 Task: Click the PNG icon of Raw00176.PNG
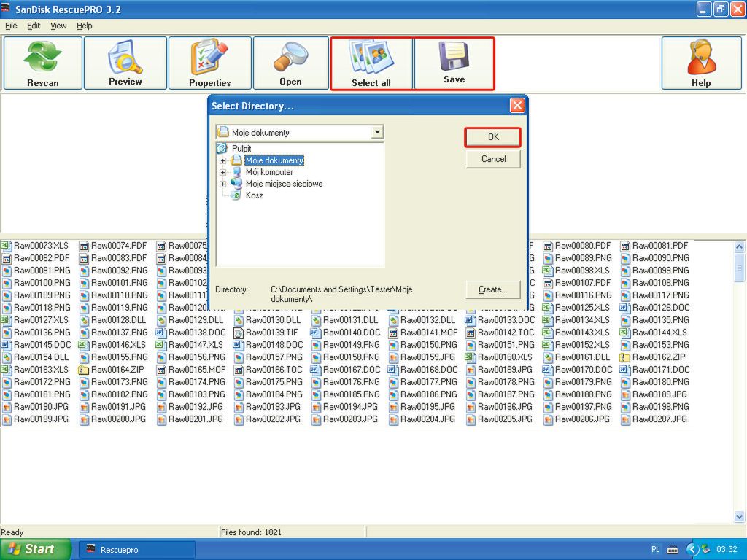316,382
